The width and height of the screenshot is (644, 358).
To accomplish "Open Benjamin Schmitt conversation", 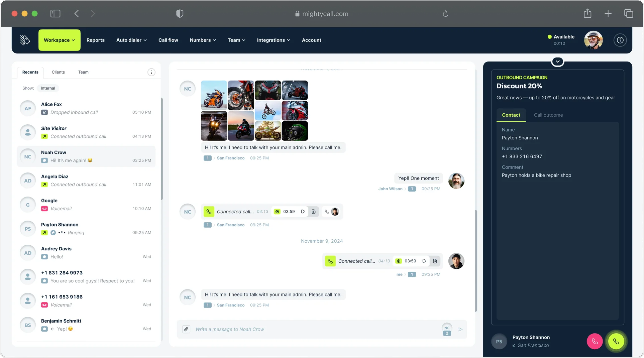I will (86, 325).
